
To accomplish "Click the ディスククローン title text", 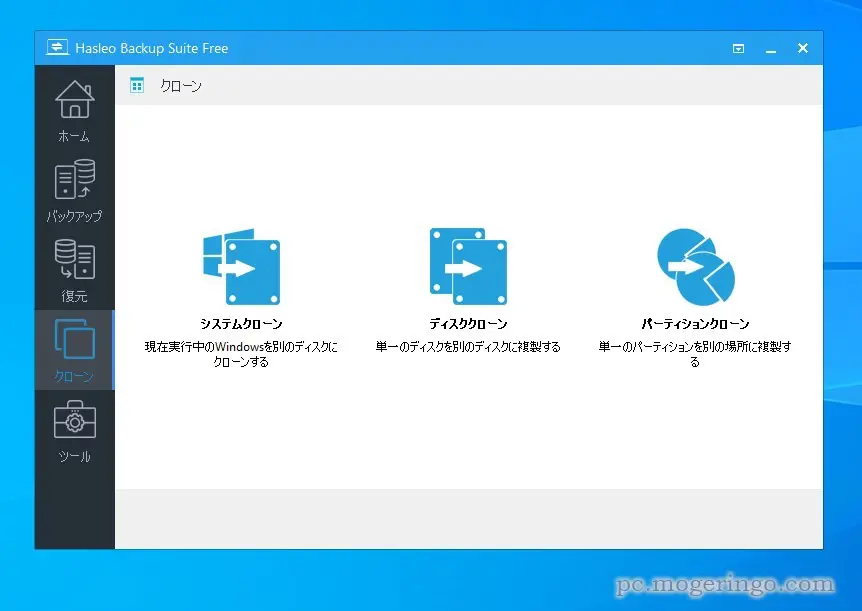I will 468,324.
